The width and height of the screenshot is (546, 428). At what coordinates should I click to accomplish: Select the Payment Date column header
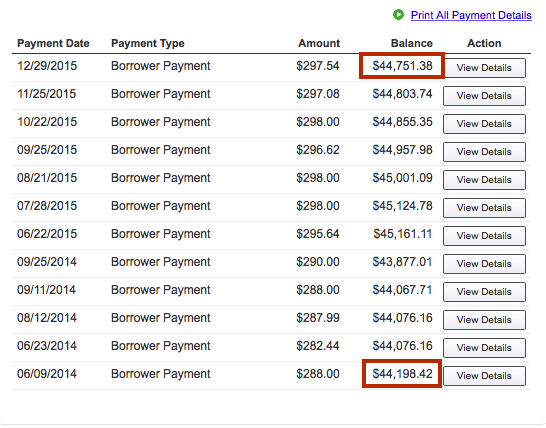(53, 43)
